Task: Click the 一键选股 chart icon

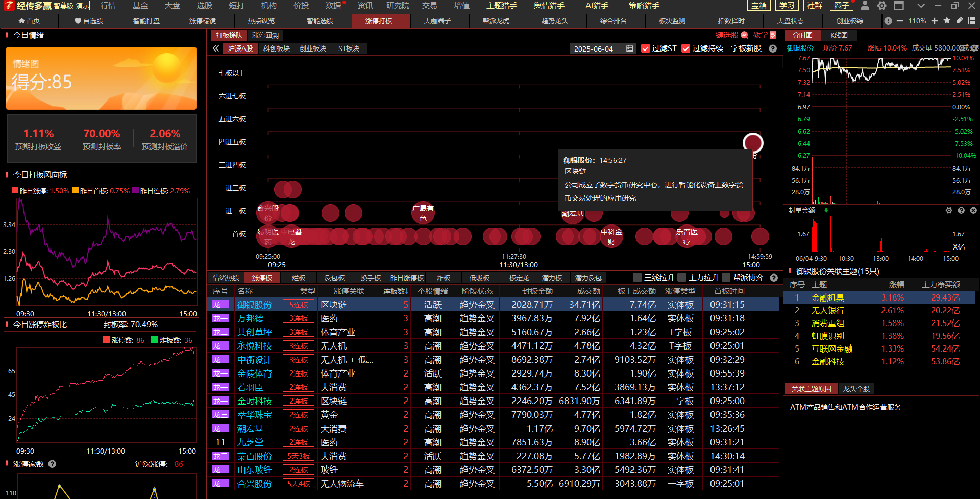Action: pos(744,35)
